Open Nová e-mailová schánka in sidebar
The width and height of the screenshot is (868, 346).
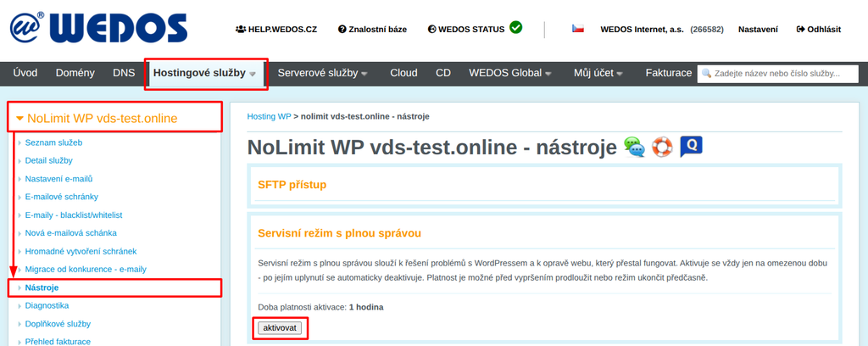pos(71,233)
